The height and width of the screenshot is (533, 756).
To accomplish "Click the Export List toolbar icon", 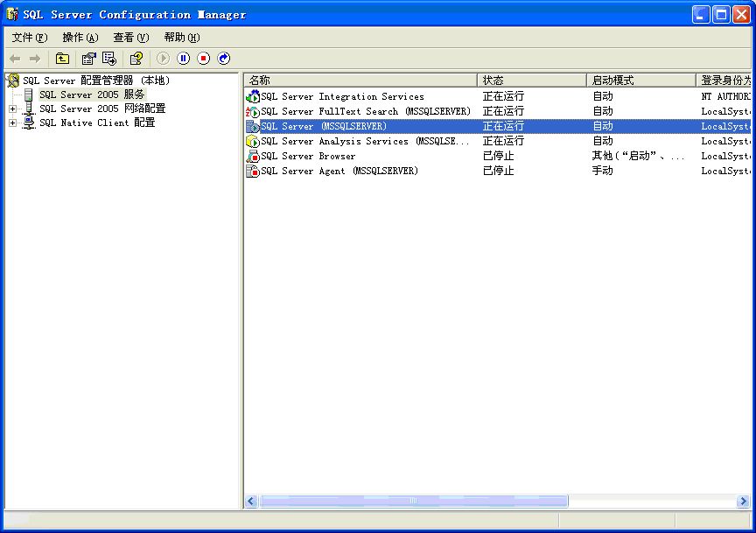I will [109, 59].
